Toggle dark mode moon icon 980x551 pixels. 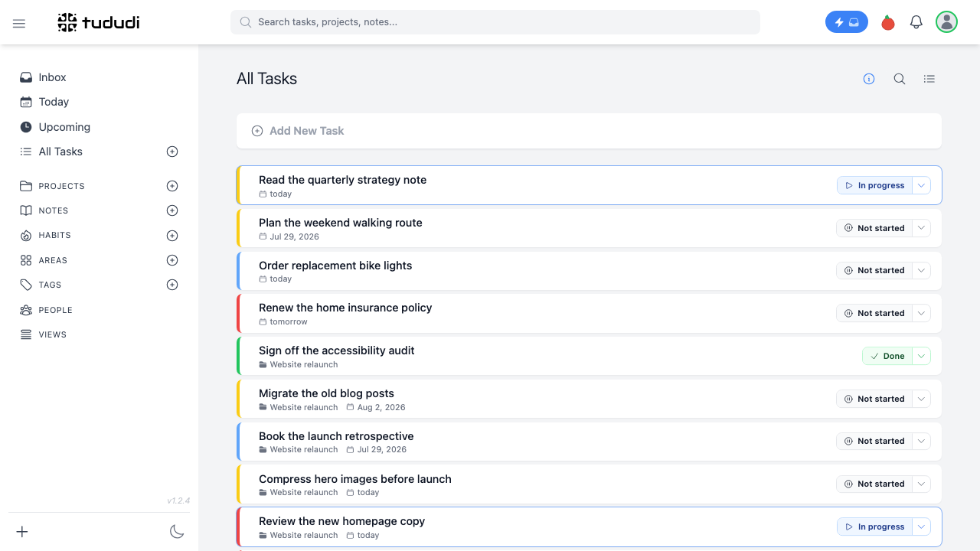[x=177, y=532]
